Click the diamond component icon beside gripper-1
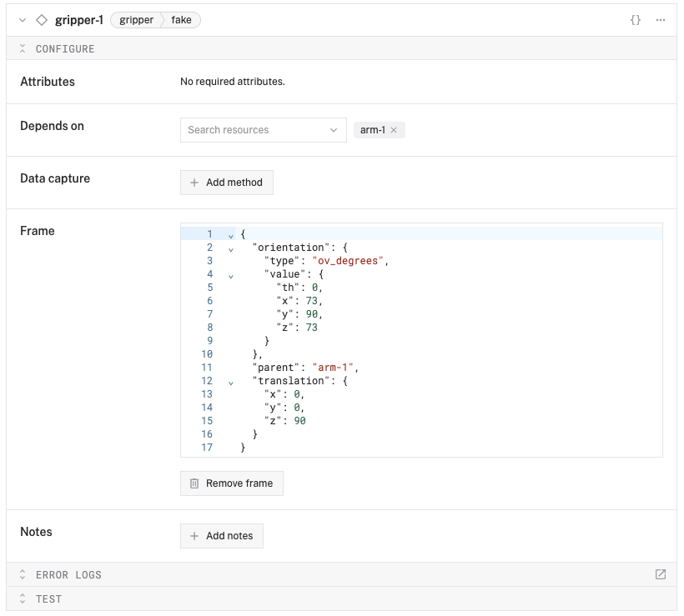Viewport: 684px width, 616px height. pyautogui.click(x=42, y=20)
